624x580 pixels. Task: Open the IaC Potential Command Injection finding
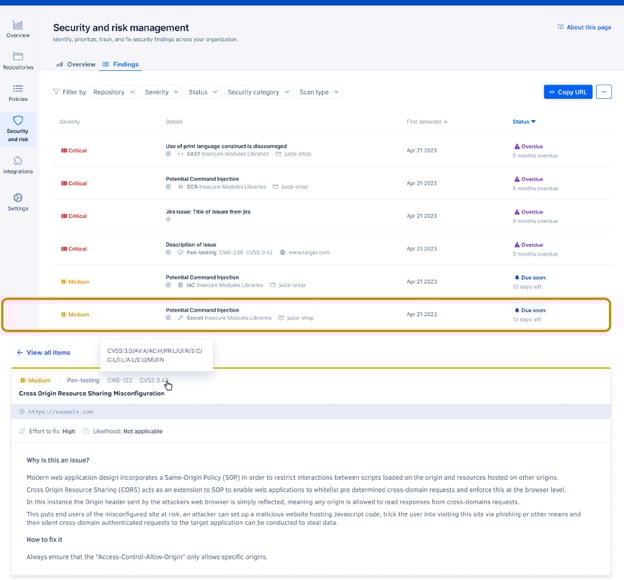pos(202,277)
